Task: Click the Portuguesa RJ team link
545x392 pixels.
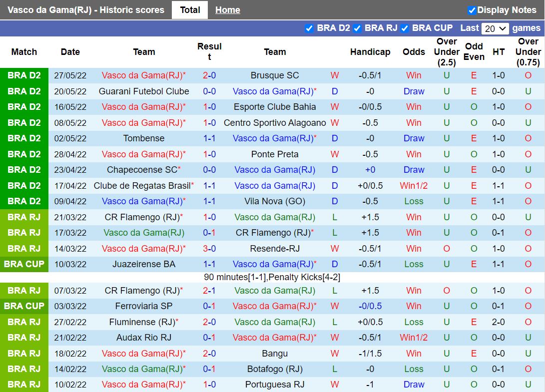Action: [x=275, y=385]
